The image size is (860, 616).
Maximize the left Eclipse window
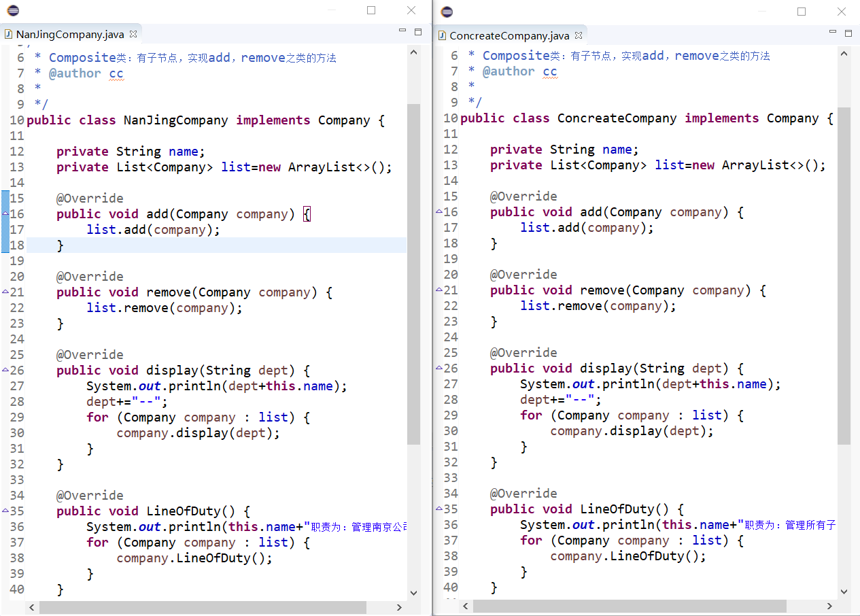[x=371, y=10]
